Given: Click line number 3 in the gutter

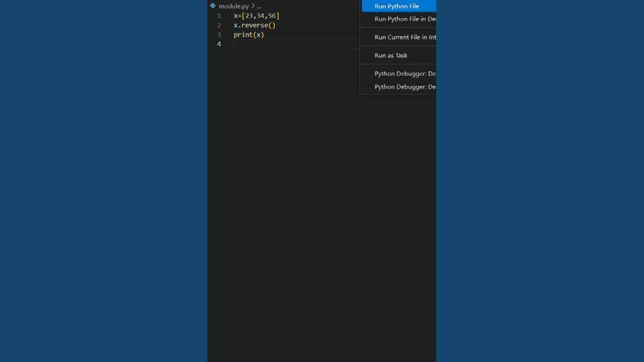Looking at the screenshot, I should coord(219,34).
